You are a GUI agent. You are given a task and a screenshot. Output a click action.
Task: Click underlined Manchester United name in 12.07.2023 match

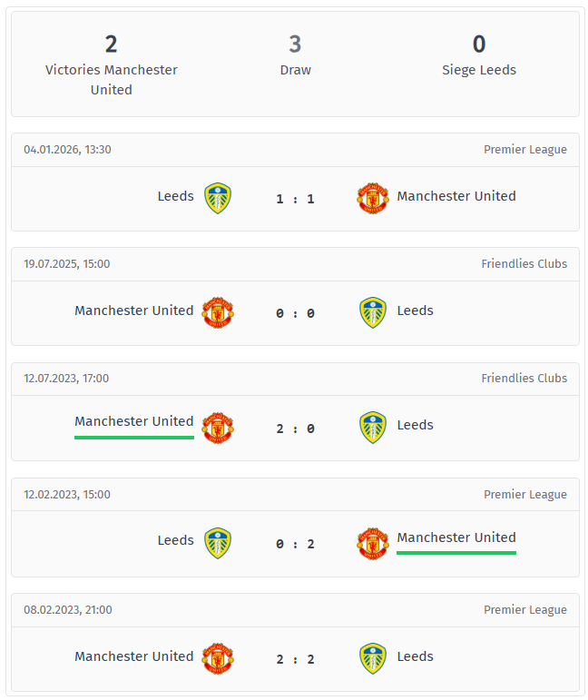coord(133,421)
